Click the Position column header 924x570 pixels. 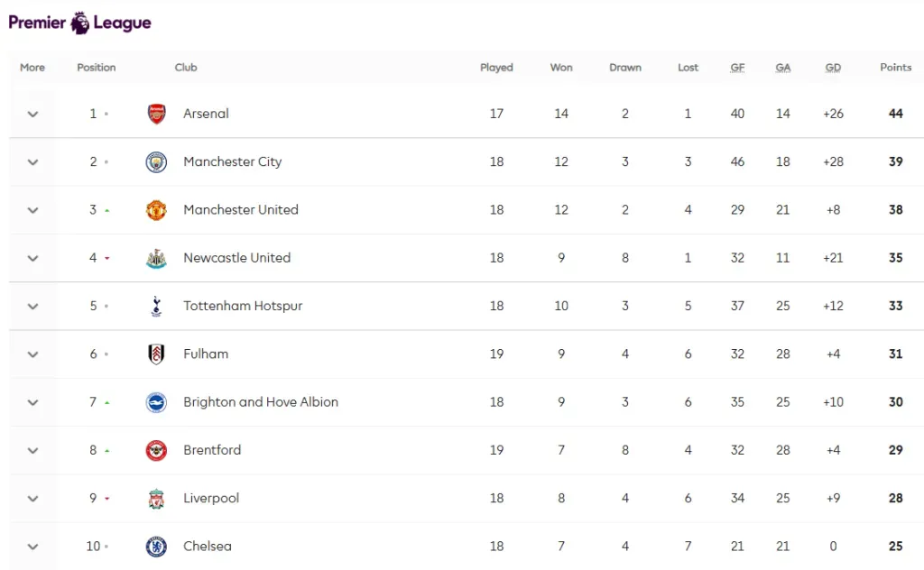(97, 68)
